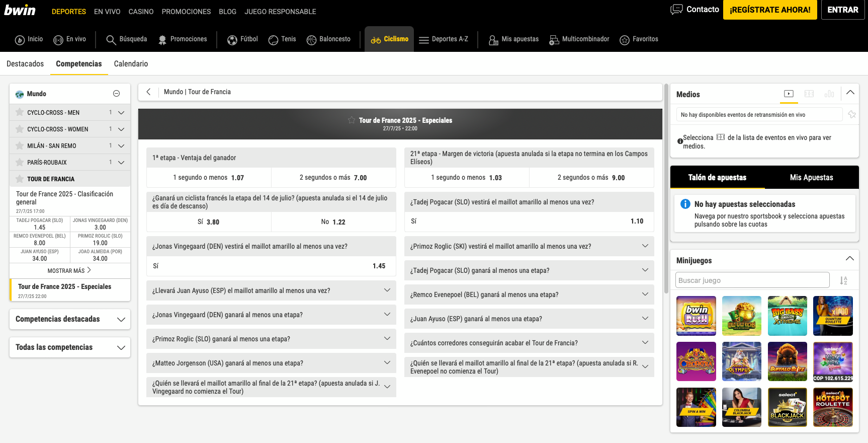Pick 2 segundos o más 9.00 odds
Viewport: 868px width, 443px height.
tap(591, 178)
